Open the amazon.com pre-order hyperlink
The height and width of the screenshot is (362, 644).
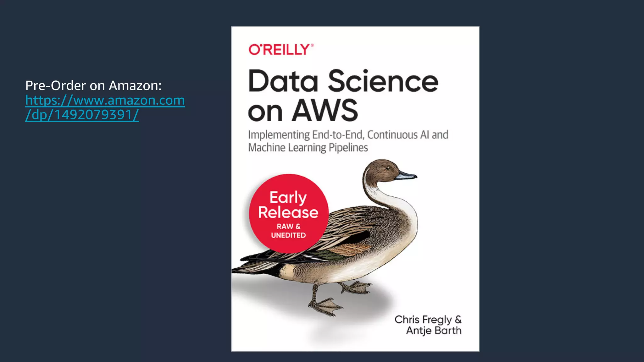(x=105, y=100)
